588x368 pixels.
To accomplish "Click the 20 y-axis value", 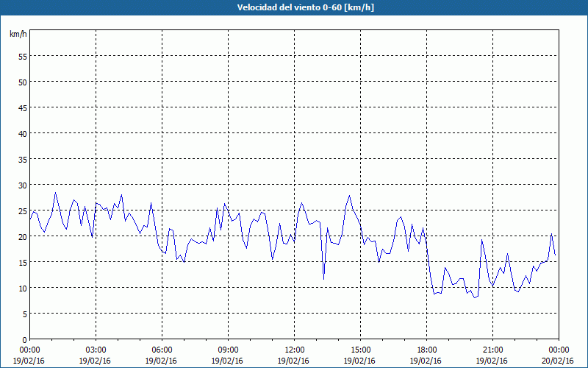I will point(23,236).
